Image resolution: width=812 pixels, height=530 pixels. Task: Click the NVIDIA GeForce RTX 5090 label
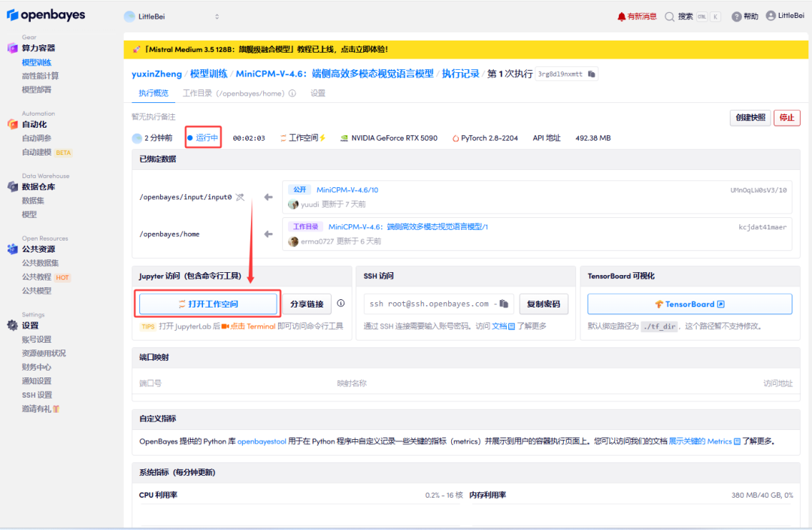click(389, 138)
